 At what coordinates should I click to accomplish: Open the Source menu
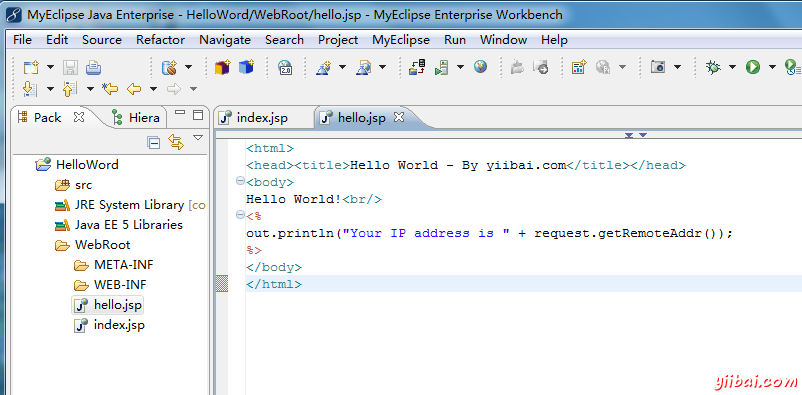102,40
